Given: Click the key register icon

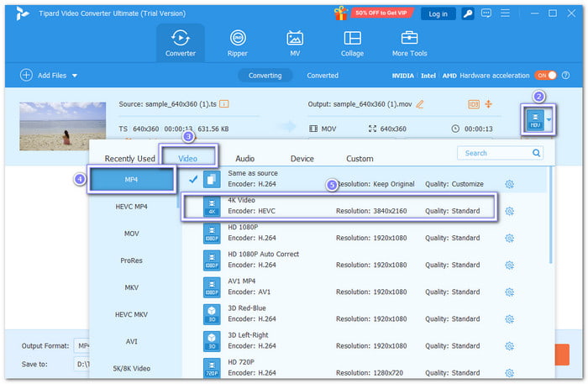Looking at the screenshot, I should point(468,13).
